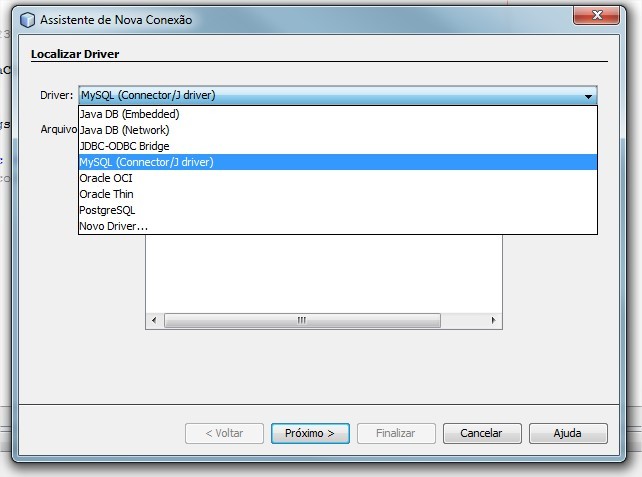Pick the highlighted MySQL (Connector/J driver) list entry
Image resolution: width=642 pixels, height=477 pixels.
pyautogui.click(x=338, y=162)
